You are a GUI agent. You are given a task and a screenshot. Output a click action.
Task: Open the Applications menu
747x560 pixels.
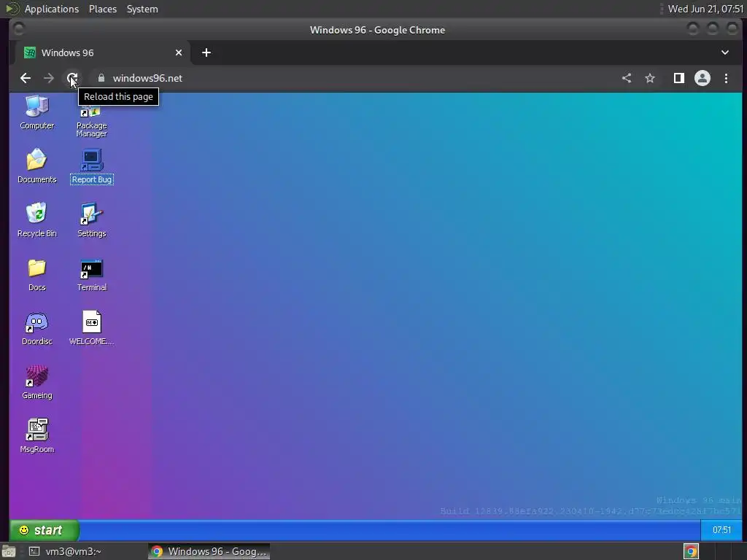tap(52, 9)
